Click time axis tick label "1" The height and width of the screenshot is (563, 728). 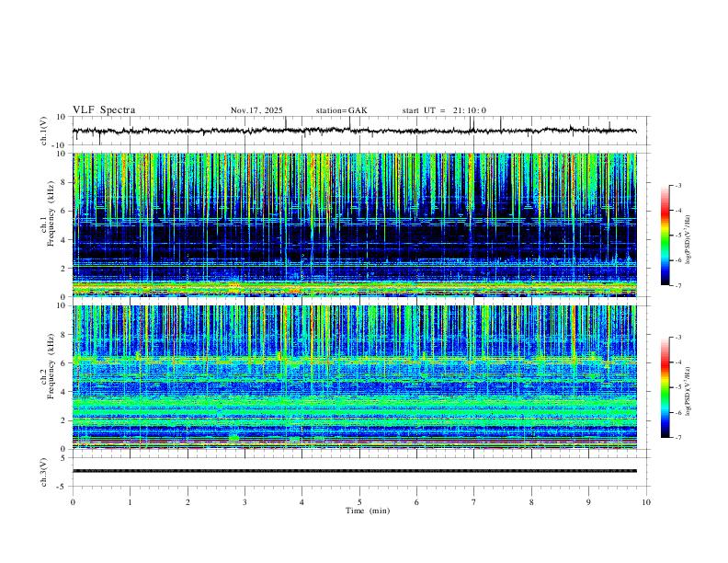[x=130, y=502]
